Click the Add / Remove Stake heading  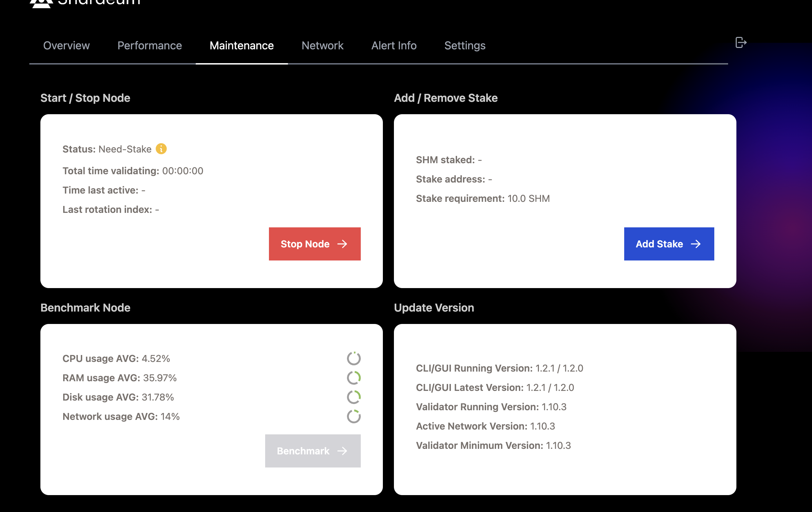[x=446, y=98]
